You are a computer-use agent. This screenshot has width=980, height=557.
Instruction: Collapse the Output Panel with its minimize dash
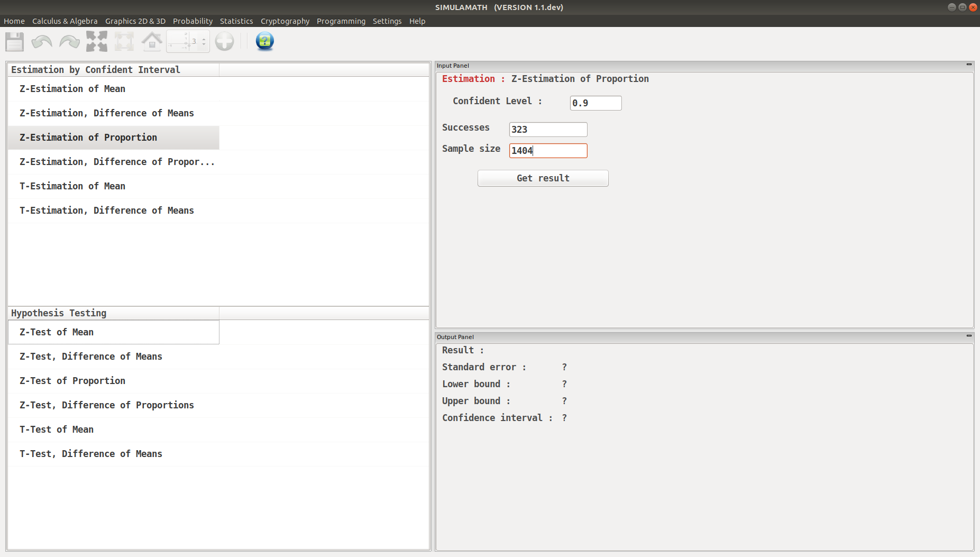[969, 336]
